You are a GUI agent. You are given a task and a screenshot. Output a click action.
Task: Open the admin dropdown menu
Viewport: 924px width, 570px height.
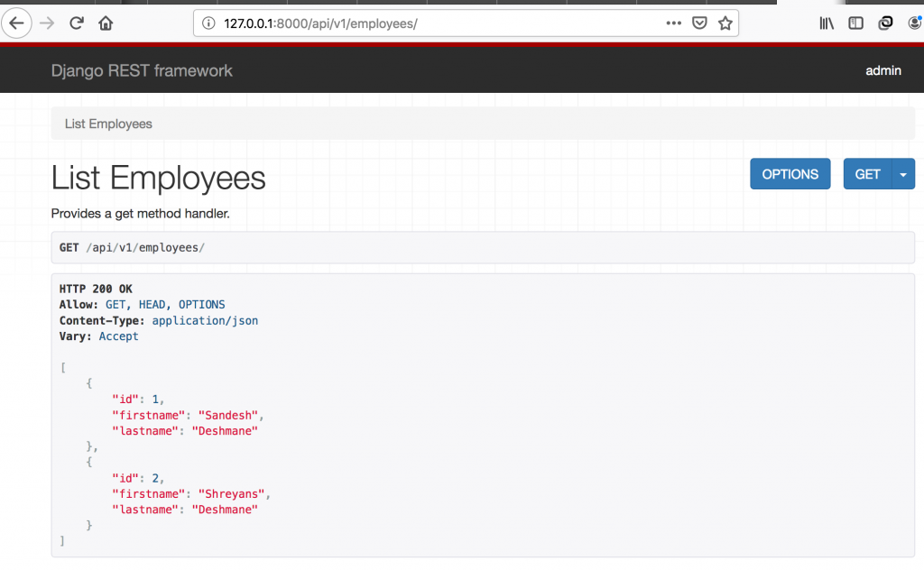click(882, 70)
